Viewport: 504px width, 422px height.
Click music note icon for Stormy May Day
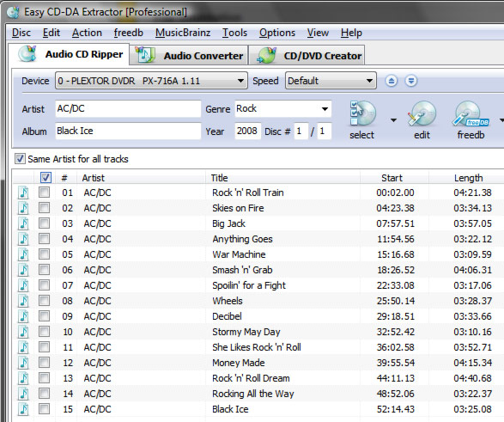click(x=23, y=332)
